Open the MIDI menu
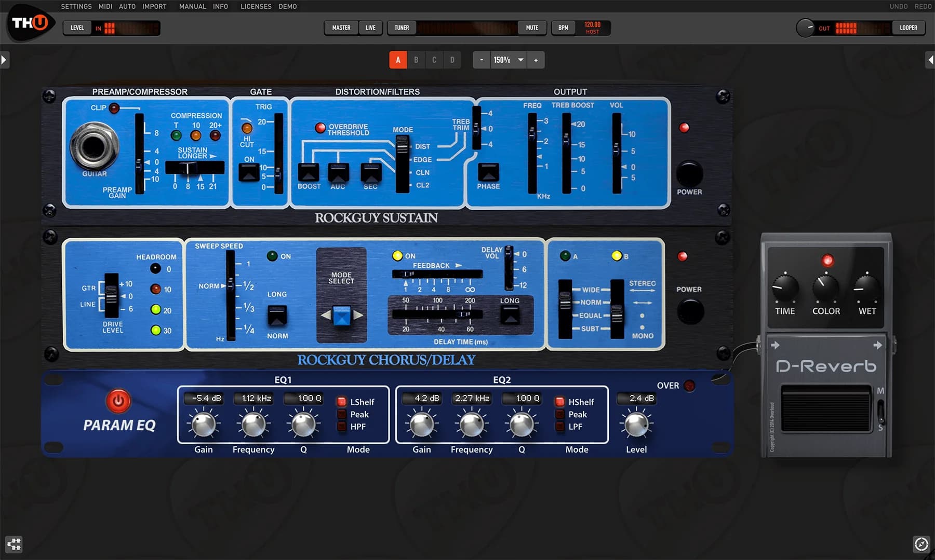The image size is (935, 560). coord(105,6)
